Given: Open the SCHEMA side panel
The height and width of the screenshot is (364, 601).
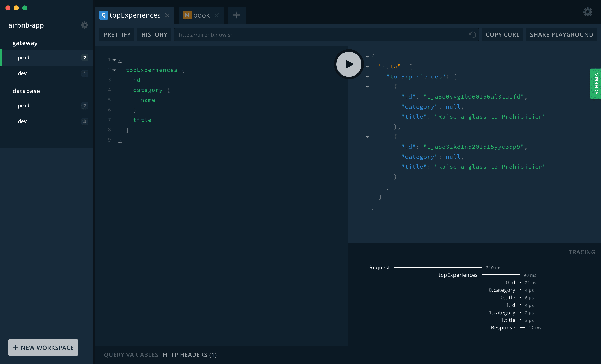Looking at the screenshot, I should point(596,84).
